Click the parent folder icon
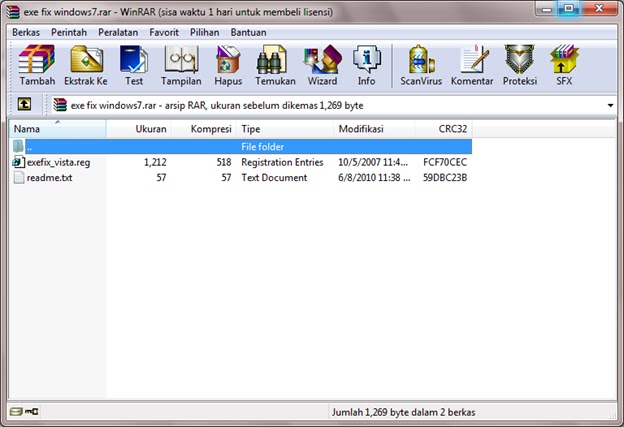Viewport: 624px width, 427px height. [18, 146]
